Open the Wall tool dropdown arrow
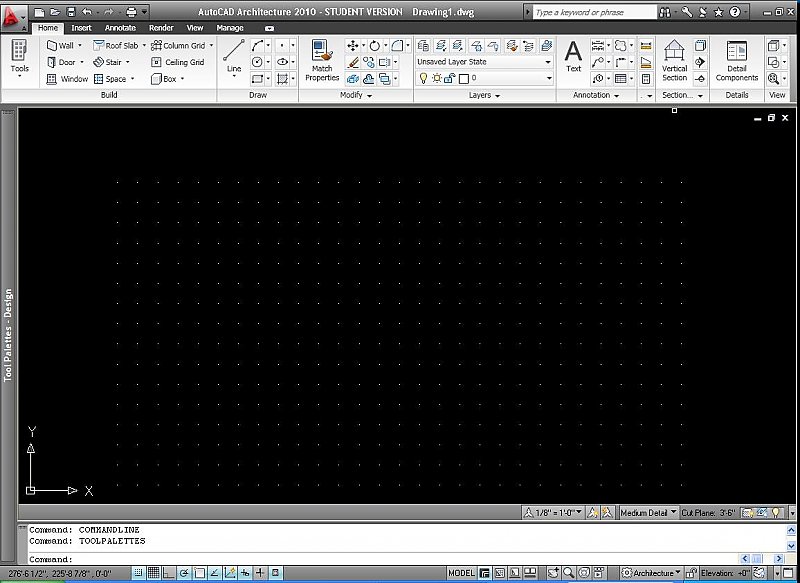The height and width of the screenshot is (583, 800). point(80,45)
